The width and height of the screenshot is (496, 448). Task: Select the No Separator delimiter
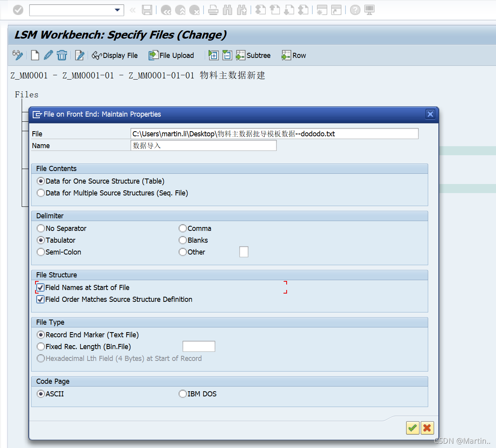[41, 229]
